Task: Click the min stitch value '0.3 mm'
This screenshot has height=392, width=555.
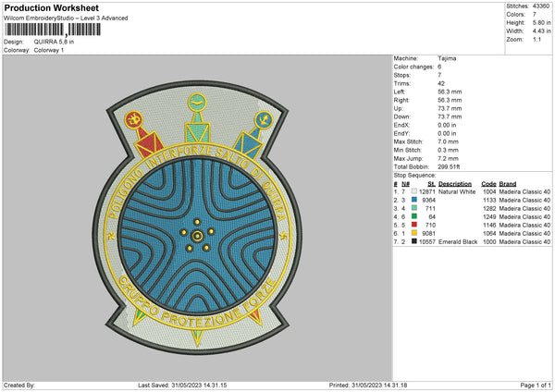Action: click(448, 150)
